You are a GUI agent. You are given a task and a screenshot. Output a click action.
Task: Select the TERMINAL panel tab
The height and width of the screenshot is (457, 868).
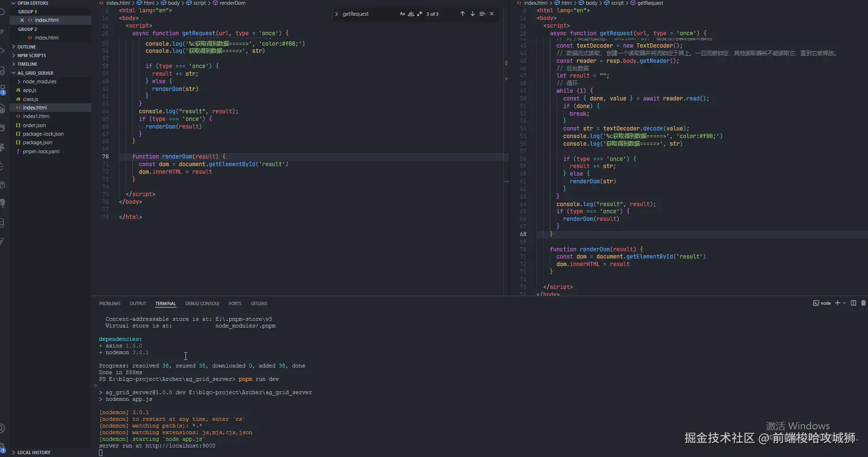166,303
